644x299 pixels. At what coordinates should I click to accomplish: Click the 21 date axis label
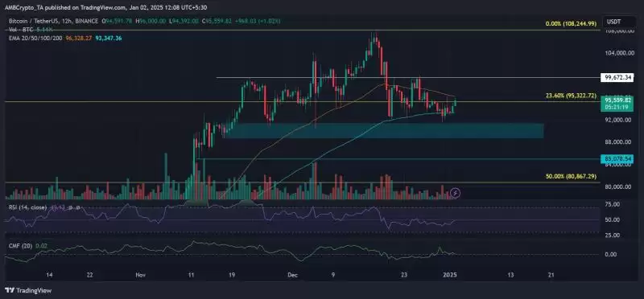[551, 275]
